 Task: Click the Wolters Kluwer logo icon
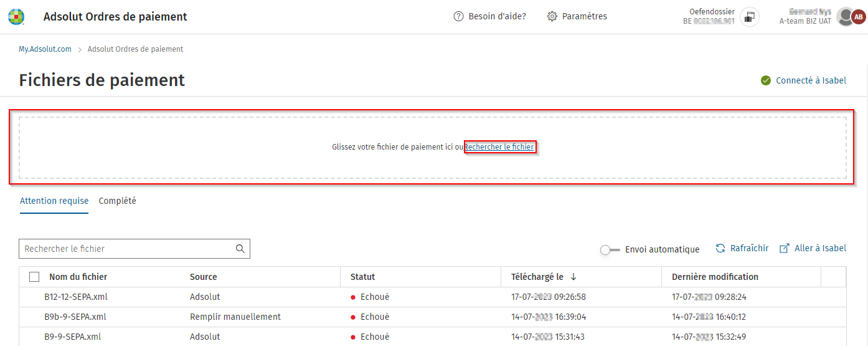pyautogui.click(x=16, y=17)
